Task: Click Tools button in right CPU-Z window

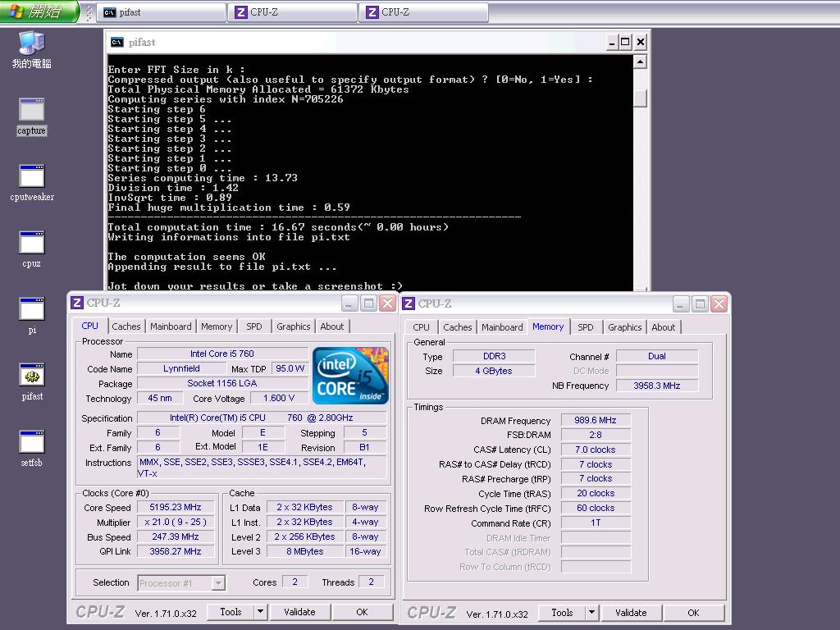Action: (x=562, y=612)
